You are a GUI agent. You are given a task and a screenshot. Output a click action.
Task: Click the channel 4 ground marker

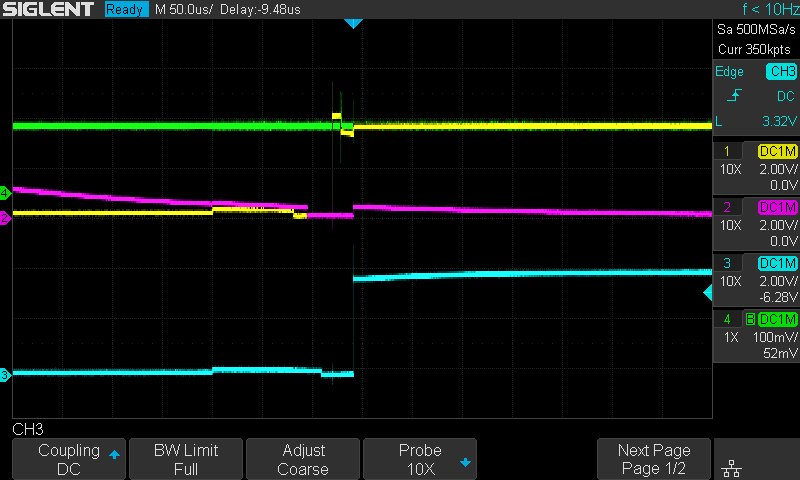click(5, 193)
